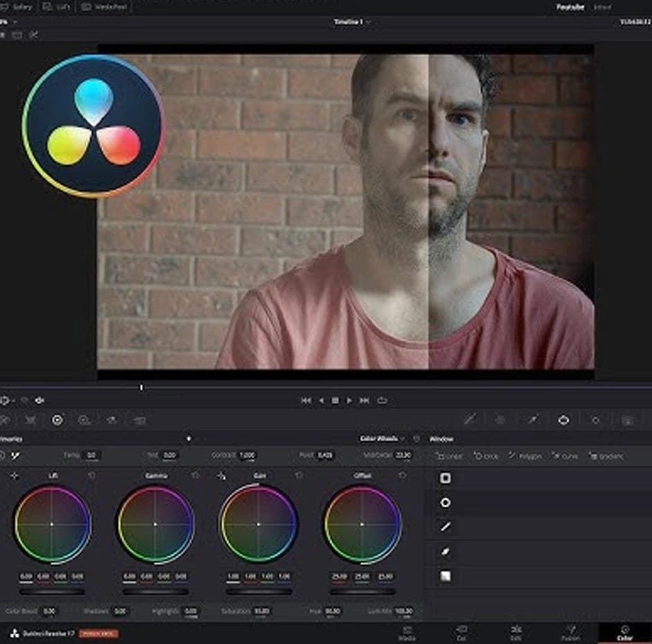Click the highlight wand viewer icon
This screenshot has width=652, height=644.
point(33,35)
